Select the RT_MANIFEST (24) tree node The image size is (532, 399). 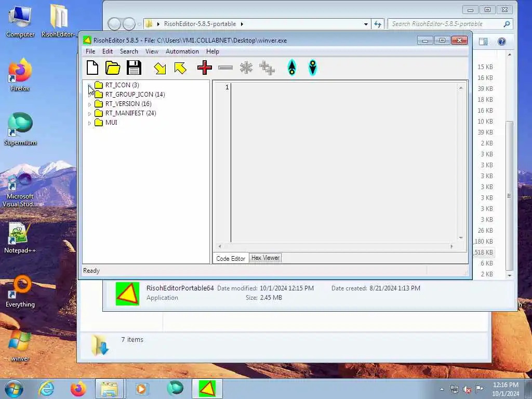pyautogui.click(x=130, y=113)
